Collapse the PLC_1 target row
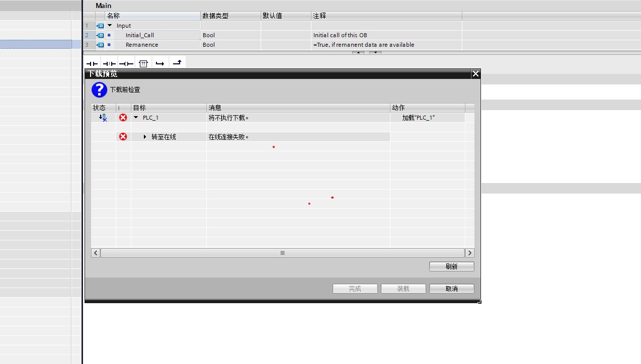Viewport: 641px width, 364px height. tap(136, 118)
